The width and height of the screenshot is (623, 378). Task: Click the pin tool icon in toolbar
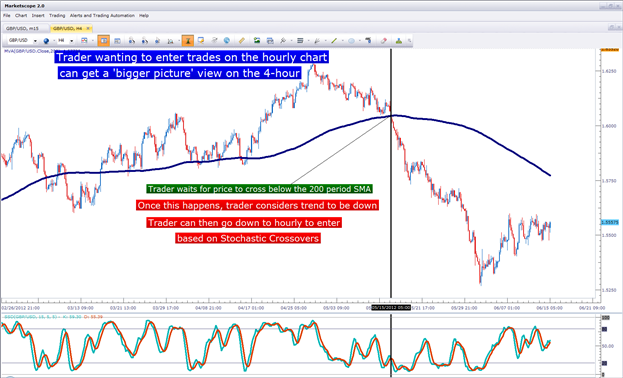(x=283, y=41)
